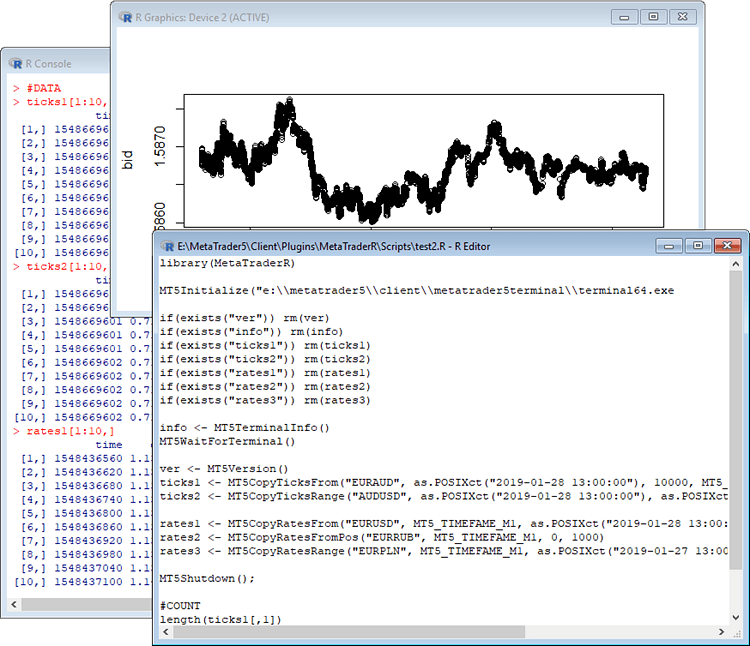Click the 'info <- MT5TerminalInfo()' line

click(x=244, y=428)
